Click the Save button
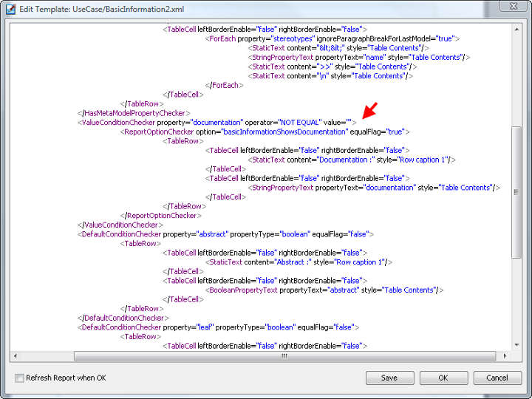 pyautogui.click(x=389, y=378)
